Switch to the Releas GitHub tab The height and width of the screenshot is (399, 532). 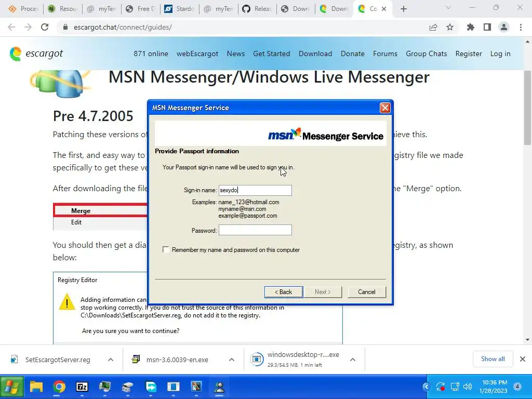click(257, 9)
